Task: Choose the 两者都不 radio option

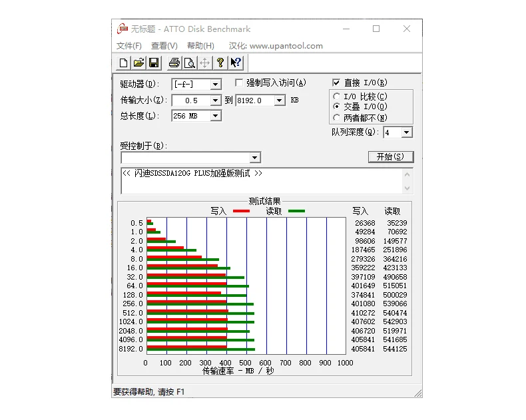Action: pyautogui.click(x=337, y=118)
